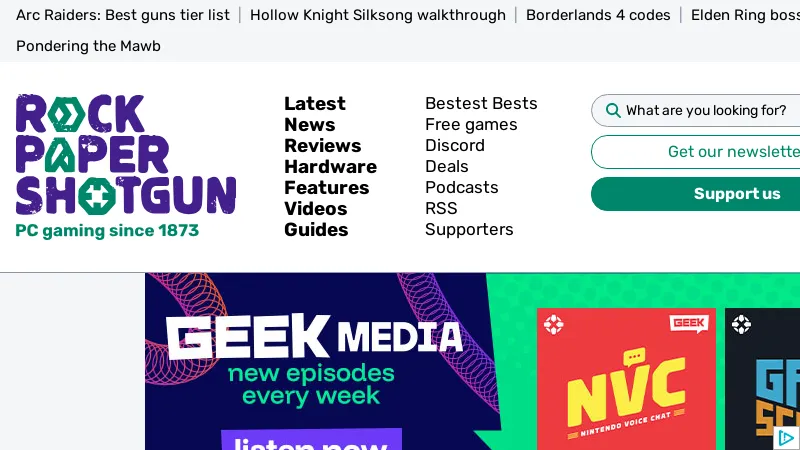The width and height of the screenshot is (800, 450).
Task: Open the Guides section
Action: coord(316,230)
